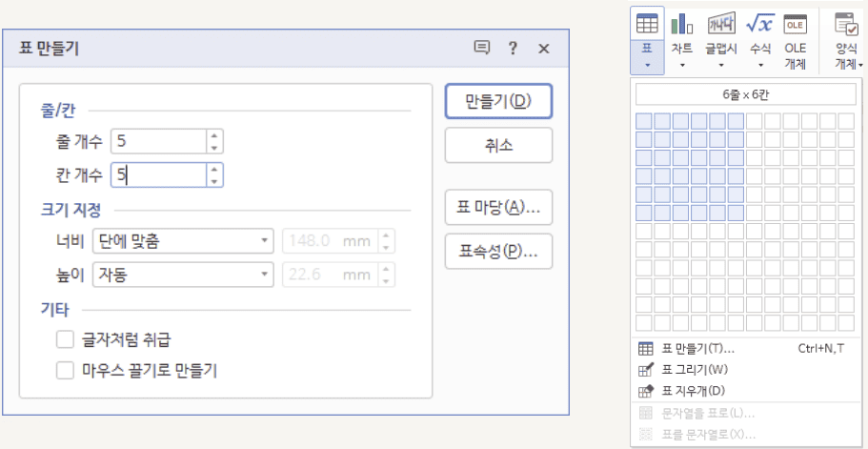Click the 취소 button
Screen dimensions: 868x449
pyautogui.click(x=498, y=145)
